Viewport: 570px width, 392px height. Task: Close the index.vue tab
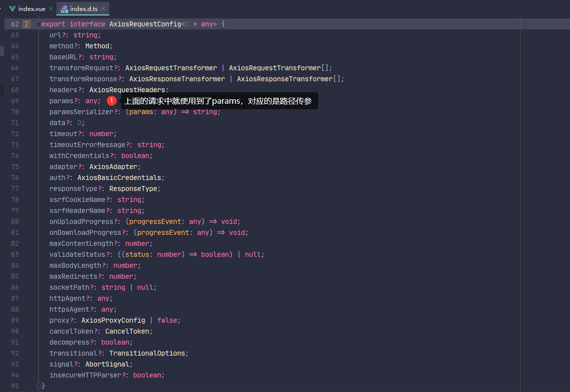click(51, 8)
